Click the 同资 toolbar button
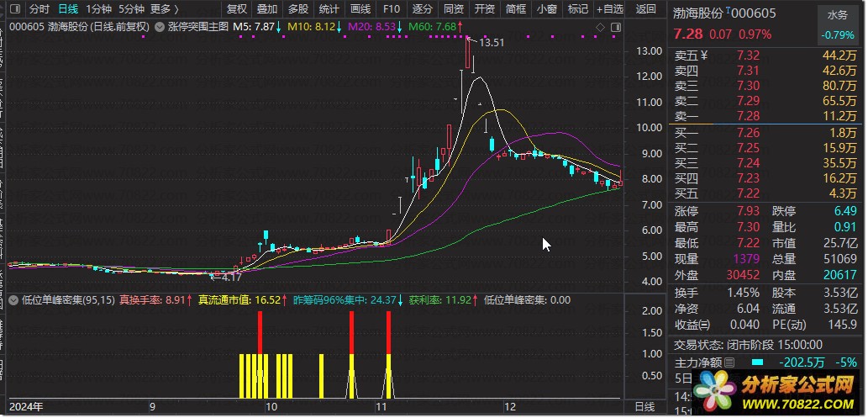Viewport: 868px width, 418px height. [454, 9]
